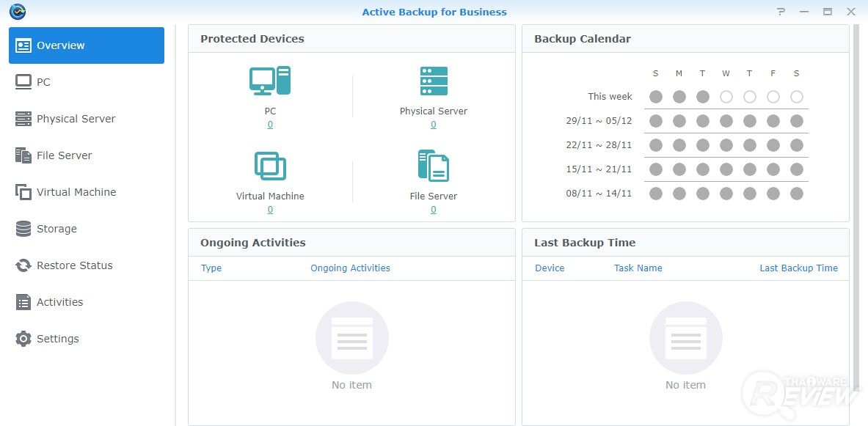
Task: Click This week's Sunday calendar dot
Action: [655, 97]
